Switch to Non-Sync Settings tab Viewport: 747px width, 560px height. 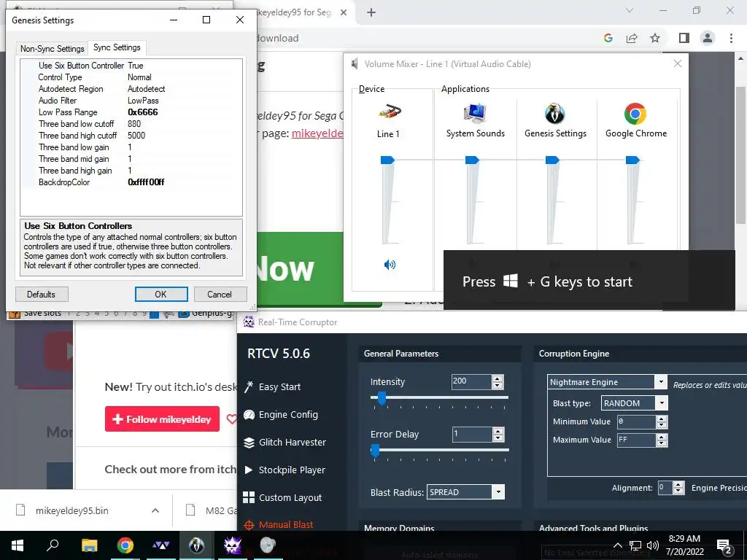coord(53,49)
